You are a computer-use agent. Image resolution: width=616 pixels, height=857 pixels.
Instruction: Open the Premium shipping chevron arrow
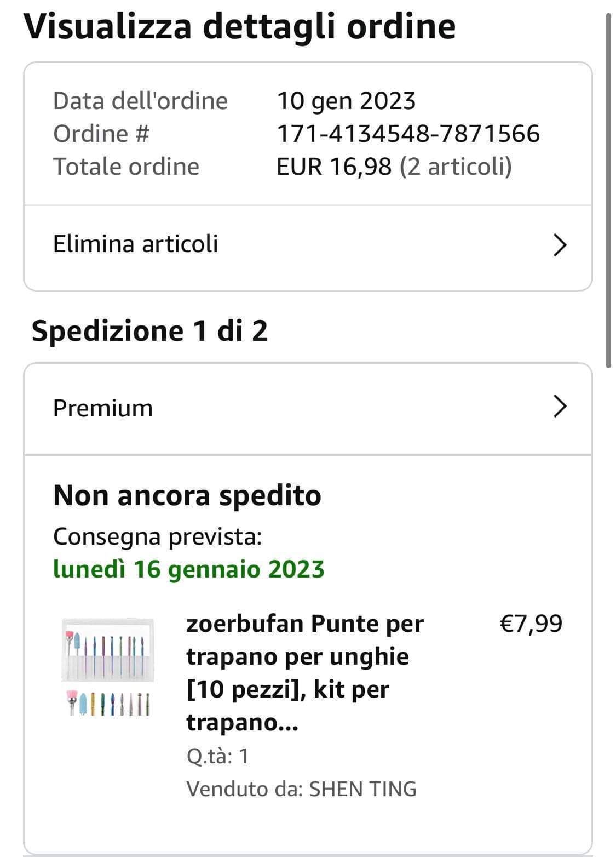point(559,407)
